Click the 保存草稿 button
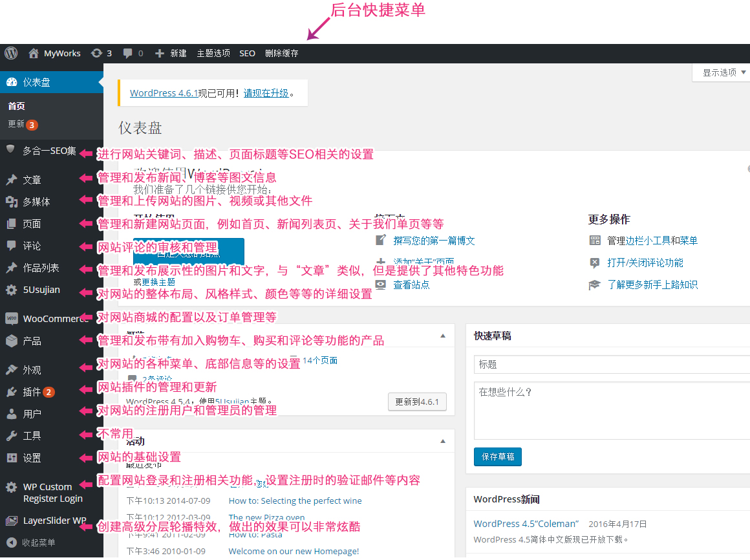This screenshot has height=560, width=750. click(x=498, y=457)
